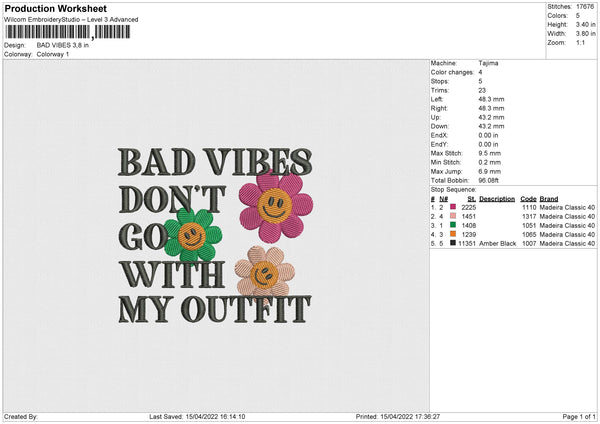
Task: Click the Max Jump value 6.9 mm
Action: (489, 171)
